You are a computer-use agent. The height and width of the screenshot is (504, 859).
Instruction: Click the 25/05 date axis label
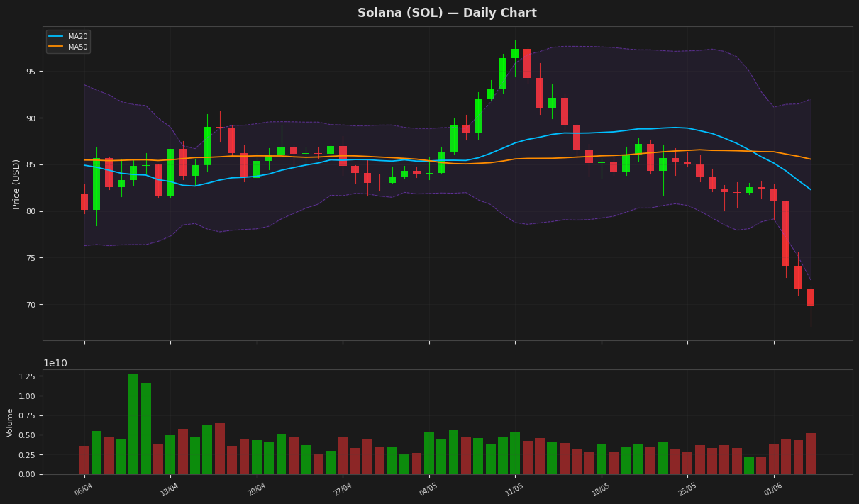(686, 489)
